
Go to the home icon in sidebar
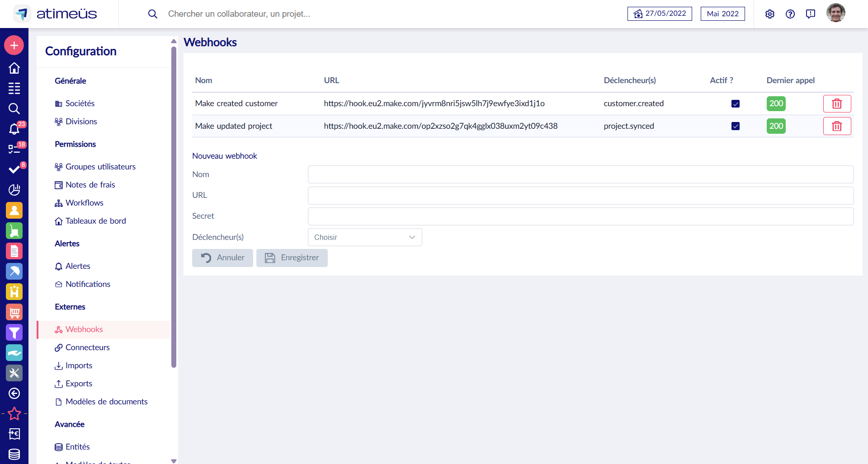[x=14, y=68]
